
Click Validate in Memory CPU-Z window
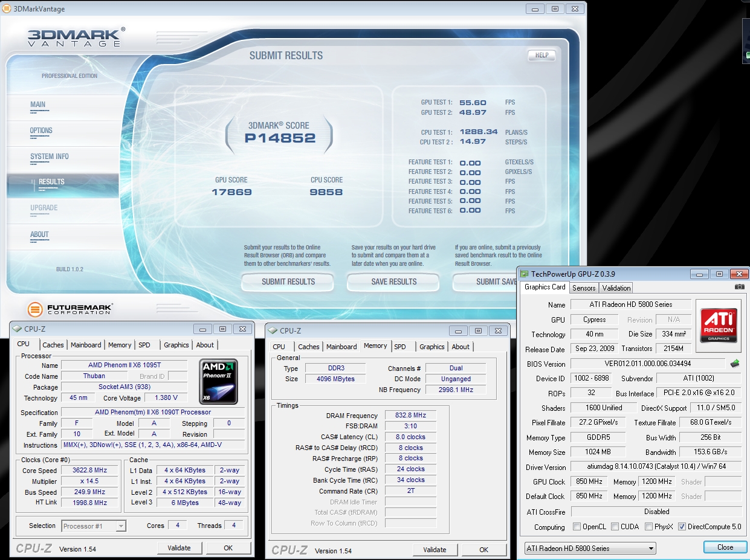tap(435, 550)
